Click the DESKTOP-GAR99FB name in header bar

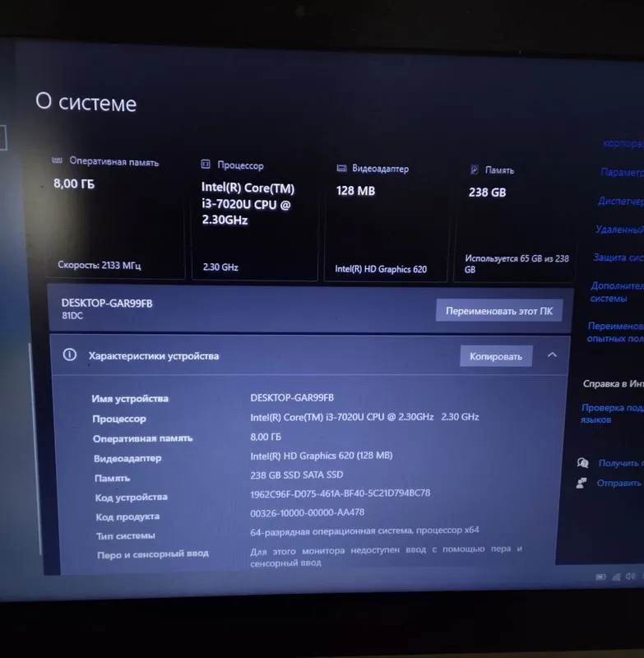pos(107,303)
